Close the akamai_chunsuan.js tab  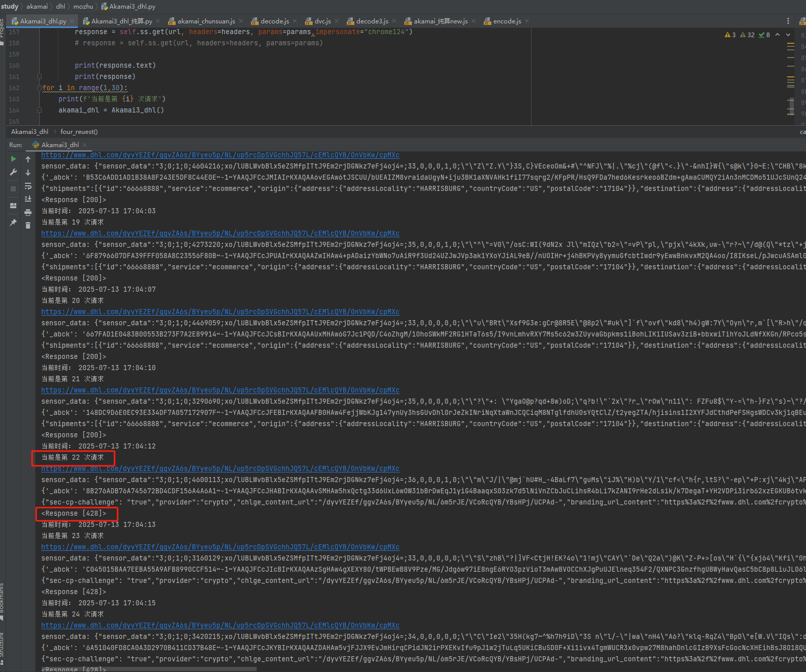(241, 21)
